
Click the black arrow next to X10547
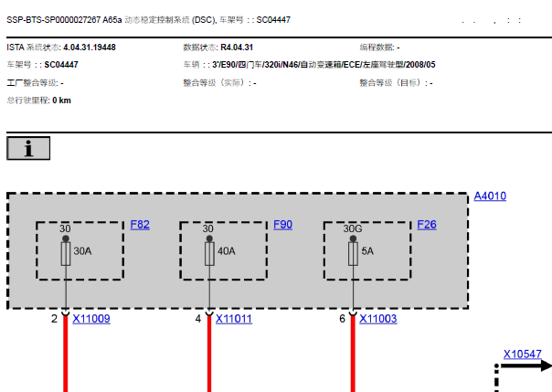(526, 366)
